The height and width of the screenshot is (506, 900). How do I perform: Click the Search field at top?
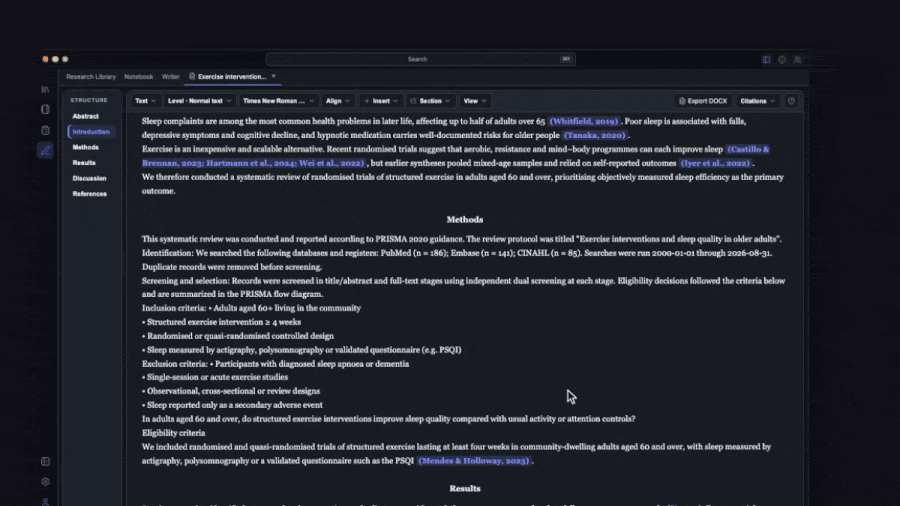420,59
